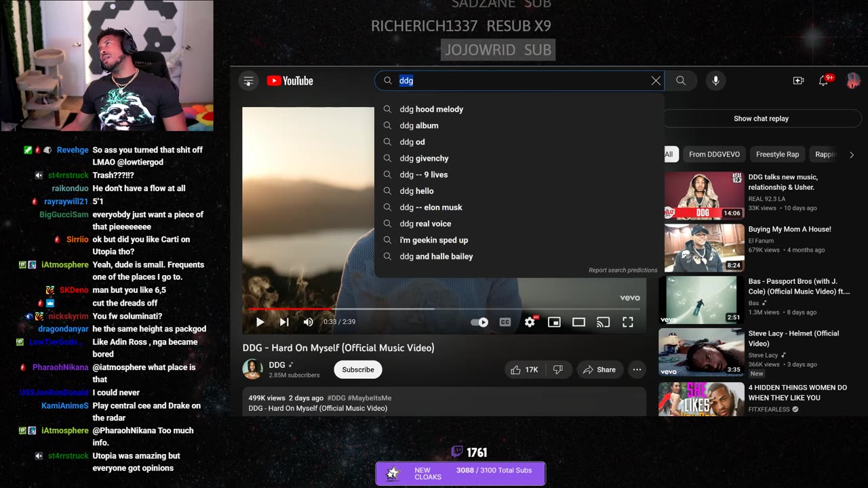This screenshot has width=868, height=488.
Task: Open player settings gear
Action: tap(530, 322)
